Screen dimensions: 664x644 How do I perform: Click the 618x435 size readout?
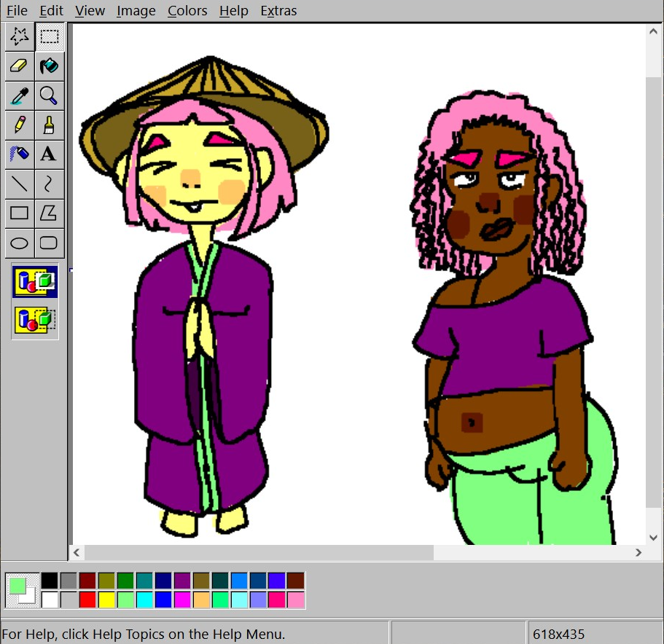[558, 635]
